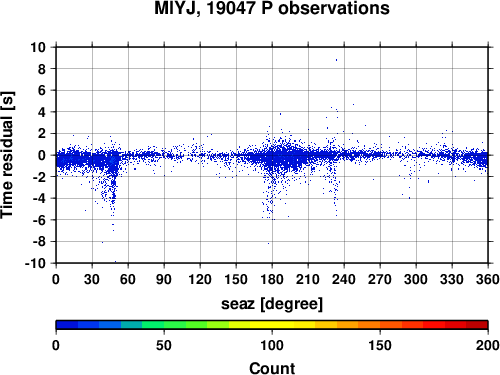The width and height of the screenshot is (500, 375).
Task: Click the colorbar tick label 50
Action: (164, 345)
